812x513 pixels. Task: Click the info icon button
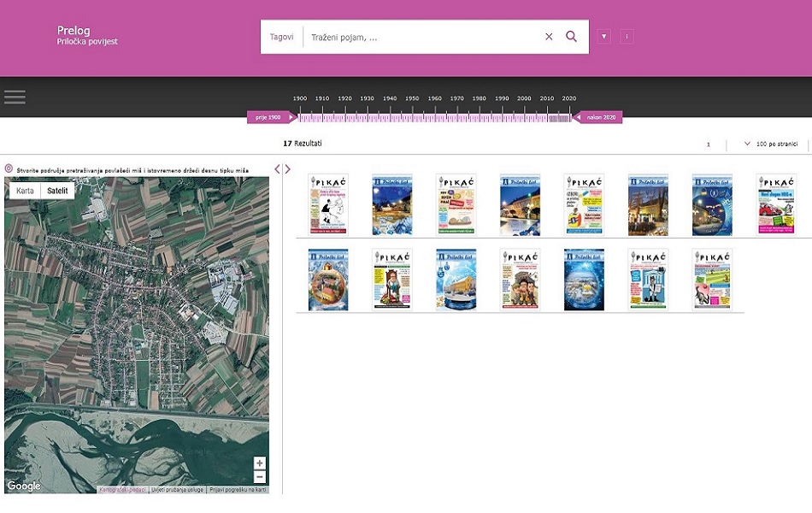[627, 37]
